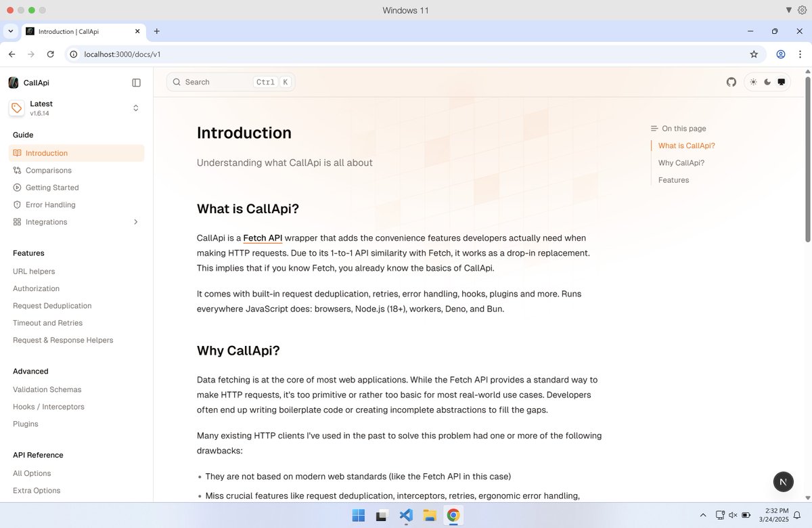This screenshot has height=528, width=812.
Task: Bookmark this page with star icon
Action: coord(754,54)
